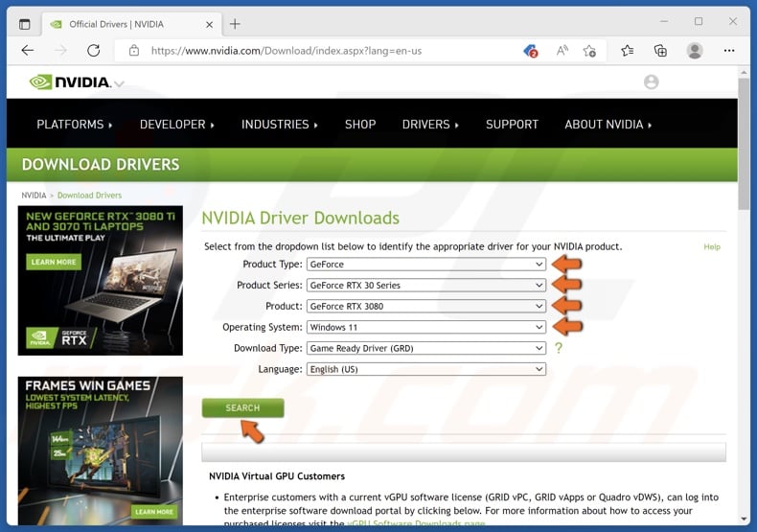The width and height of the screenshot is (757, 532).
Task: Open the Product Series dropdown
Action: coord(426,286)
